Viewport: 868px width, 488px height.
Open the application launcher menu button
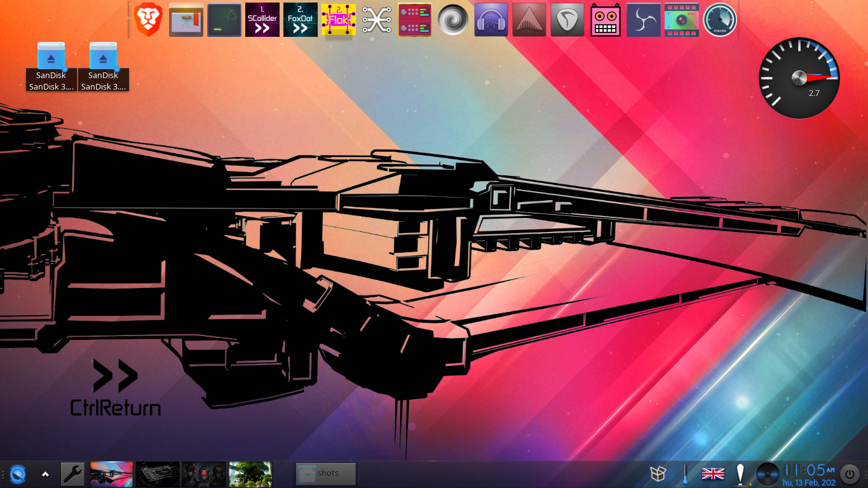click(x=18, y=474)
